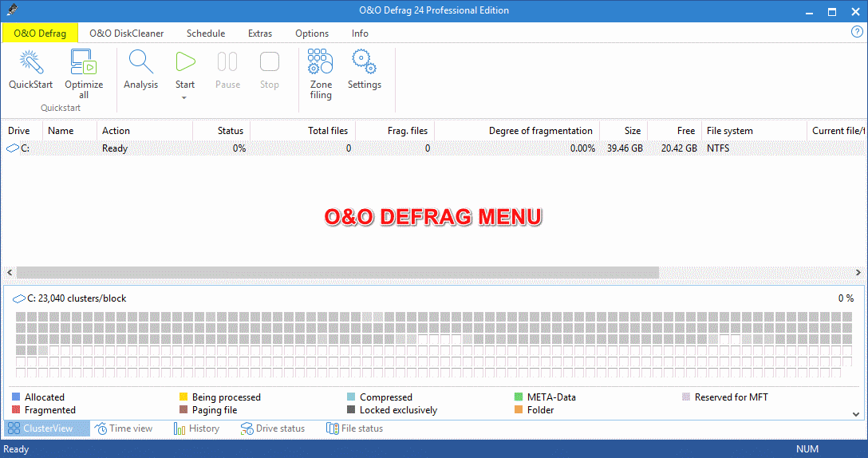Click the Reserved for MFT swatch
The height and width of the screenshot is (458, 868).
click(686, 397)
